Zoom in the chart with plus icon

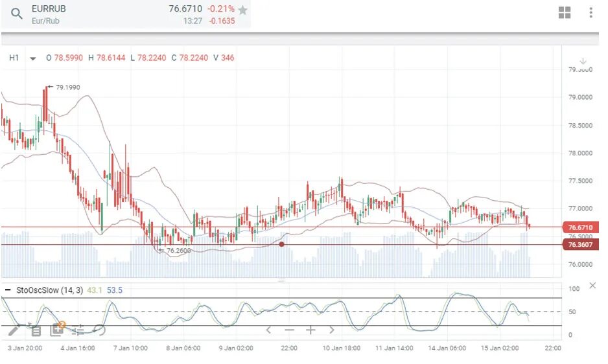coord(310,330)
